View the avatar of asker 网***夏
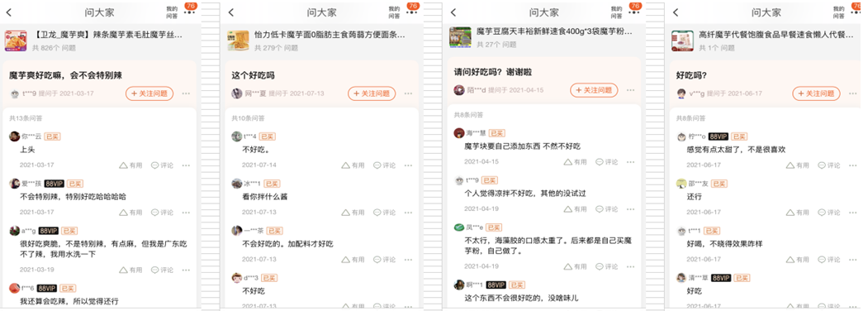 click(236, 93)
